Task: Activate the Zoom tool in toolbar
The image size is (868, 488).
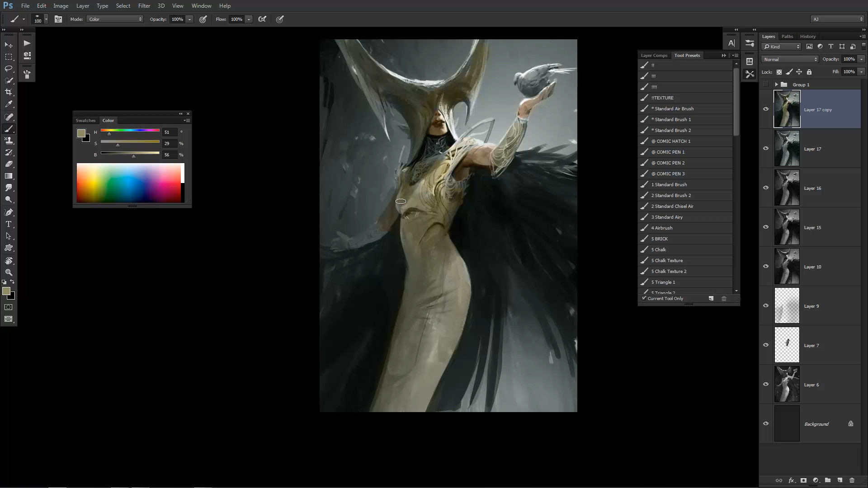Action: click(9, 272)
